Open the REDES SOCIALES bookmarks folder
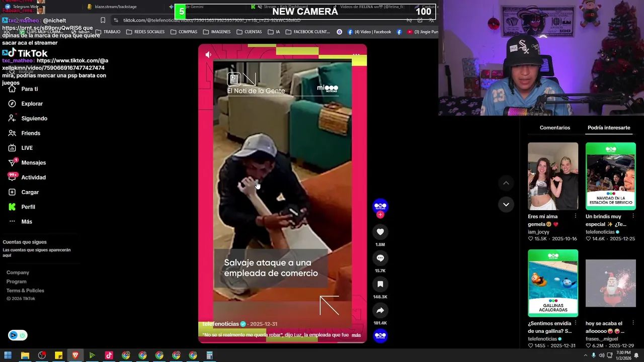Viewport: 644px width, 362px height. 145,32
